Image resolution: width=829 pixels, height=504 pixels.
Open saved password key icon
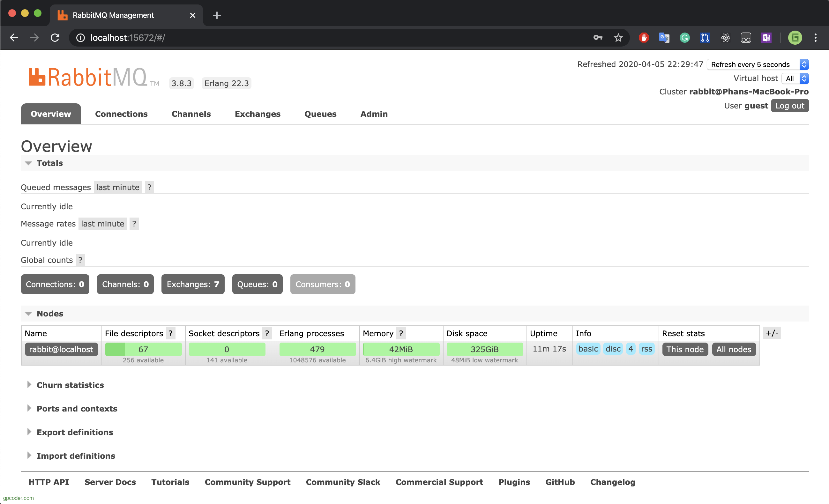tap(598, 38)
